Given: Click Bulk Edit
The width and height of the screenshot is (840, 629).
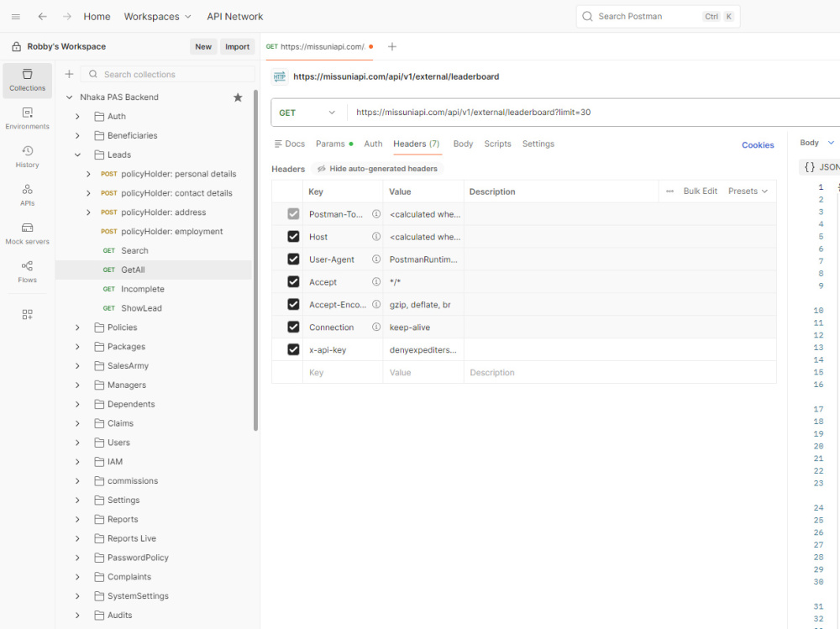Looking at the screenshot, I should click(x=701, y=191).
